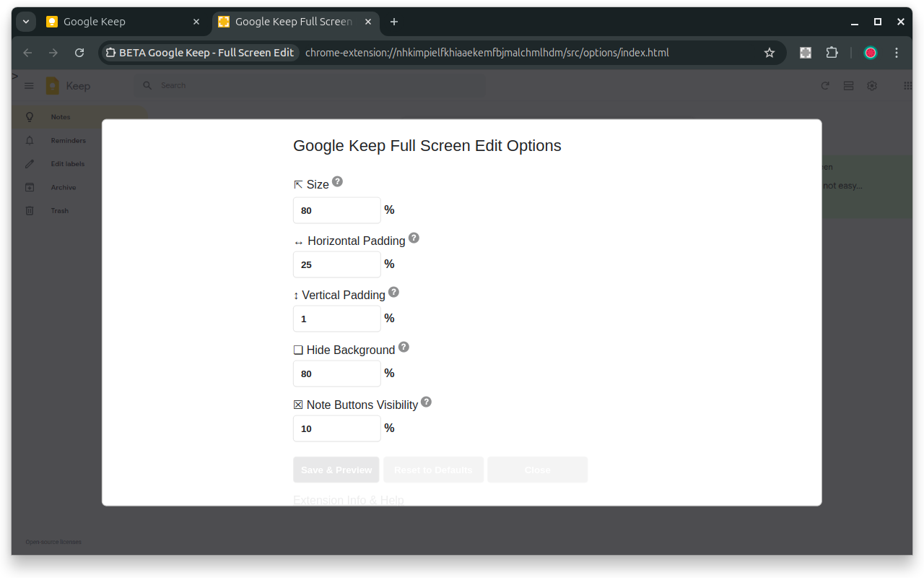The image size is (924, 578).
Task: Click the Size help question mark icon
Action: (x=336, y=181)
